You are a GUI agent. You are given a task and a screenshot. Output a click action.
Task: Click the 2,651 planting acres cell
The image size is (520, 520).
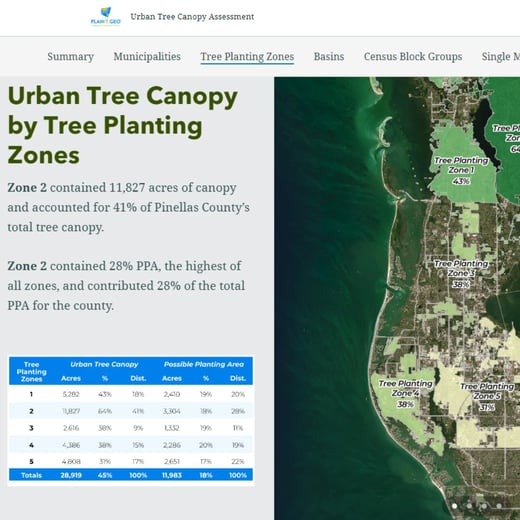coord(172,462)
